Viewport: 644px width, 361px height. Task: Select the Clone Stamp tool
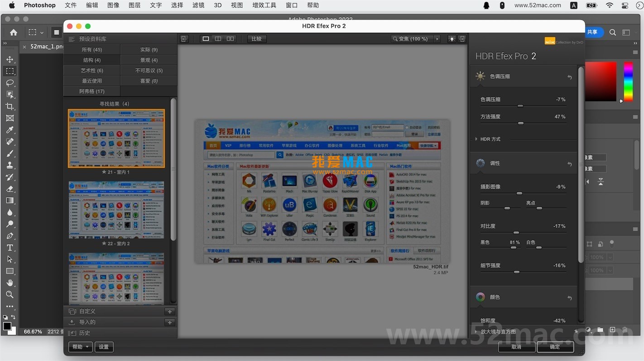pos(10,165)
